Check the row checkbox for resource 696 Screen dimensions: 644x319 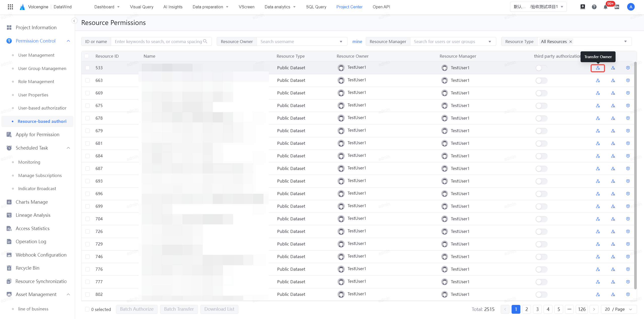pos(87,194)
